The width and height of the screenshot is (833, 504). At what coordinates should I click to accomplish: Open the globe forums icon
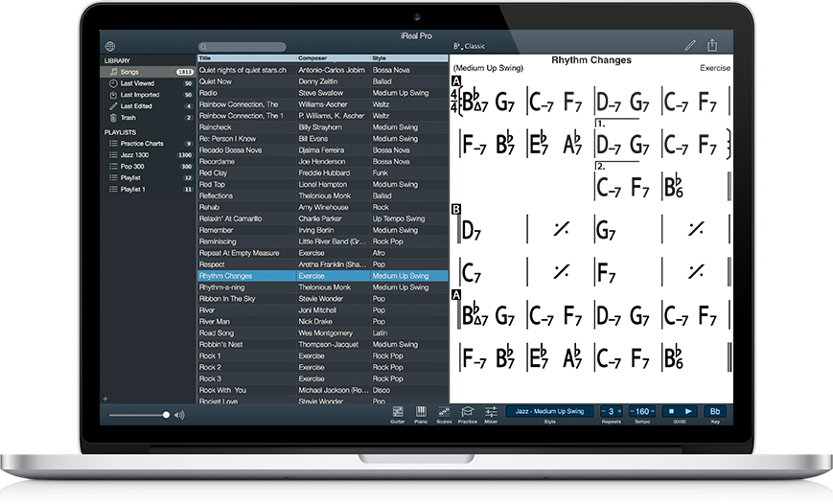[x=110, y=46]
